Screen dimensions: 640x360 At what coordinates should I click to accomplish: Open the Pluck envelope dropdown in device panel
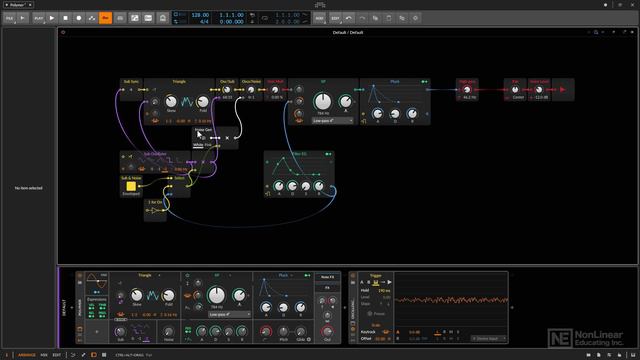click(x=292, y=276)
